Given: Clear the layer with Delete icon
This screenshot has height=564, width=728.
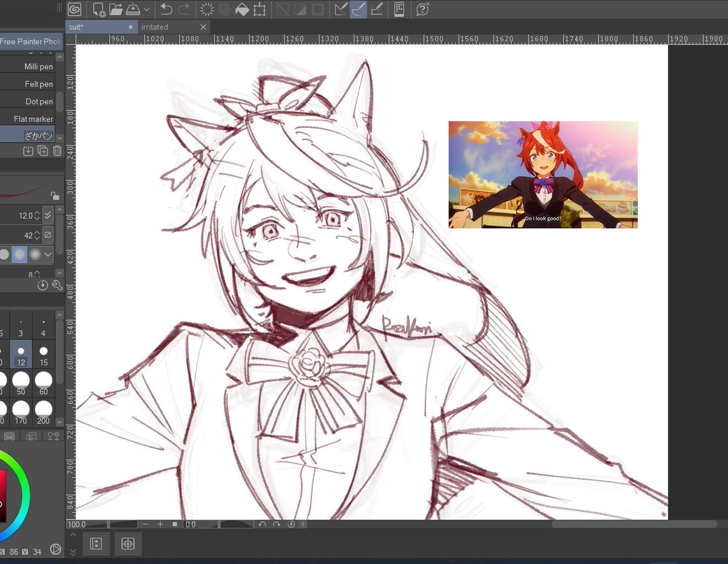Looking at the screenshot, I should pyautogui.click(x=207, y=9).
